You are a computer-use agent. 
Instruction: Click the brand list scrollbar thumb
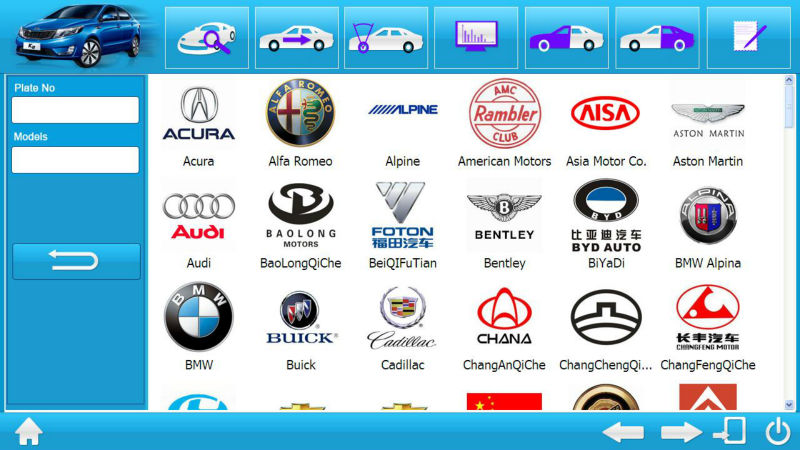[x=789, y=107]
